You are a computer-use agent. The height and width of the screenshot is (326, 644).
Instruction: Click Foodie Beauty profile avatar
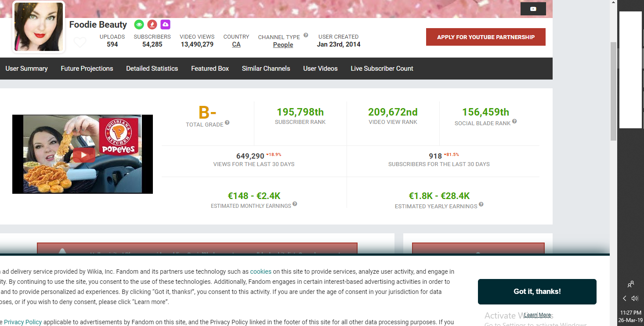coord(39,27)
